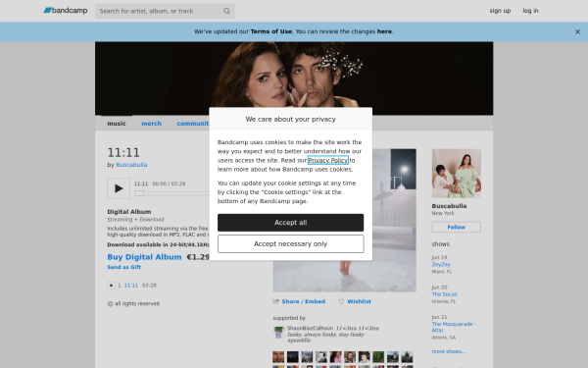Click the Wishlist heart icon
This screenshot has height=368, width=588.
click(x=341, y=301)
